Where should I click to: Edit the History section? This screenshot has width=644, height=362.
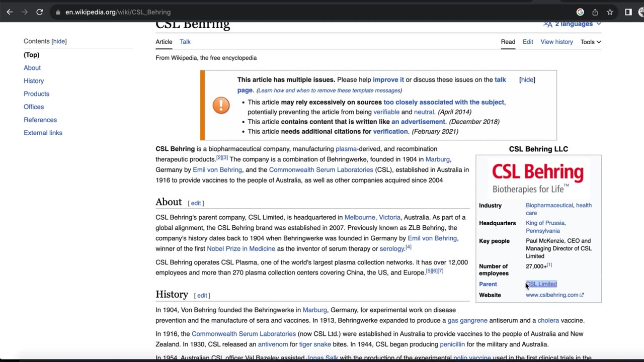point(202,296)
